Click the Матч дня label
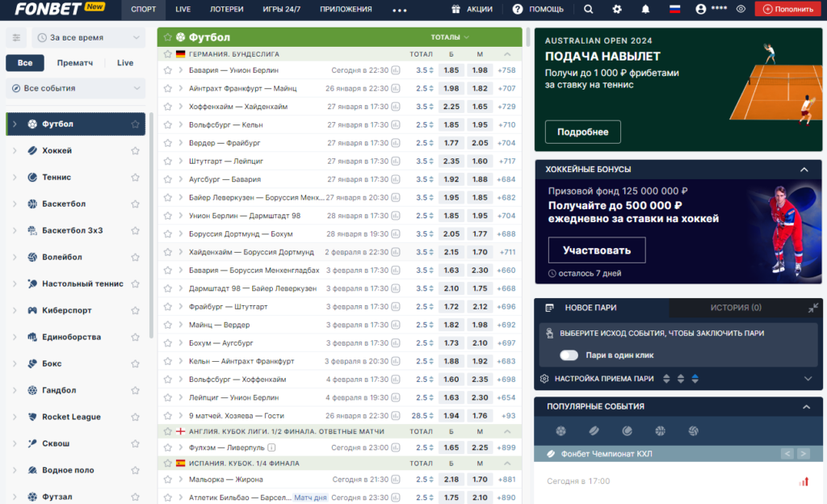827x504 pixels. (310, 498)
